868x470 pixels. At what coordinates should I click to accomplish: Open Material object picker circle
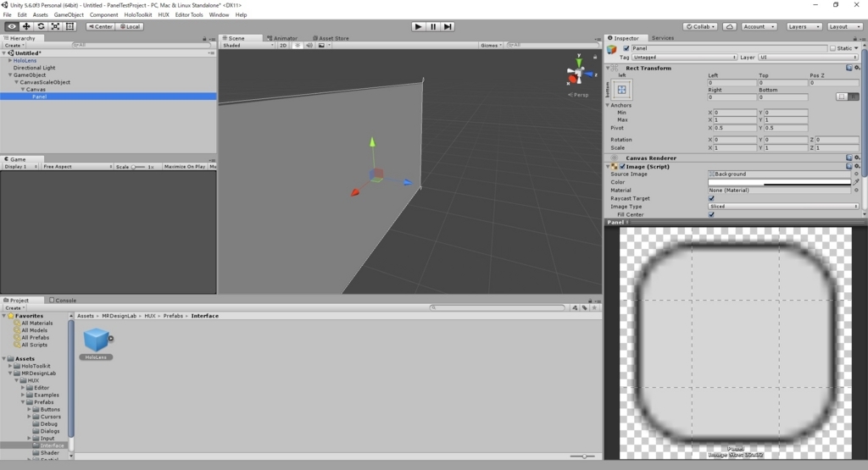tap(856, 191)
